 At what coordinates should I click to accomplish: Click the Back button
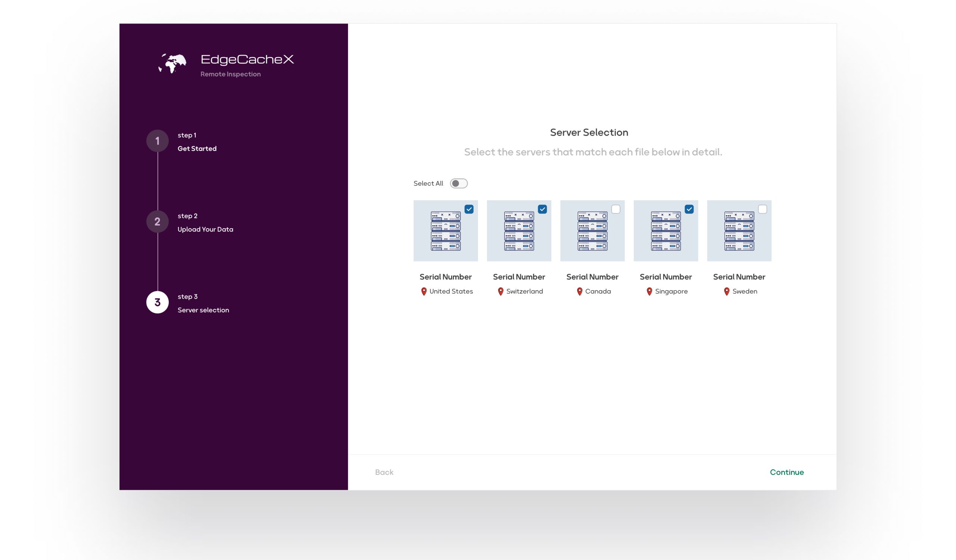click(x=384, y=472)
